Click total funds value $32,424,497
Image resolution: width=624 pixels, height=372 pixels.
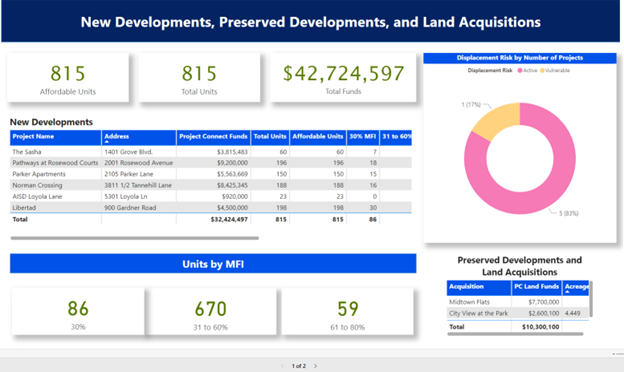click(x=229, y=219)
